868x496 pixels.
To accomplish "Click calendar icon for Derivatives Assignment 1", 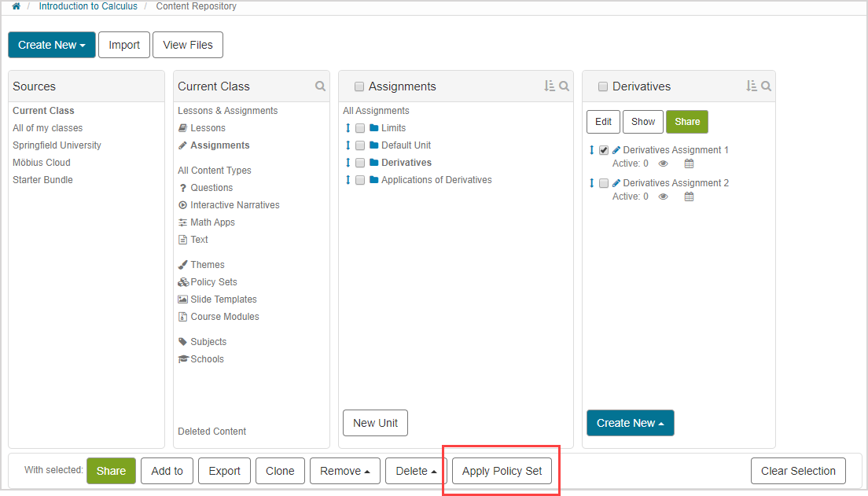I will click(x=689, y=164).
